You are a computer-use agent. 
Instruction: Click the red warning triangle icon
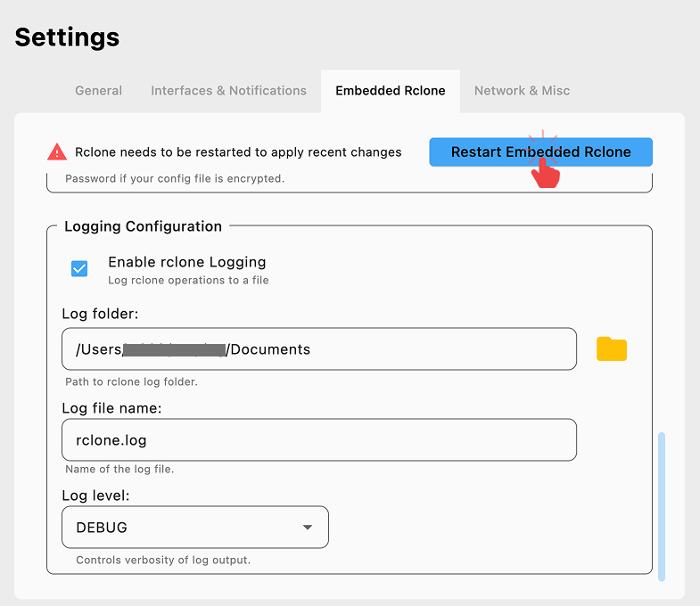[57, 152]
